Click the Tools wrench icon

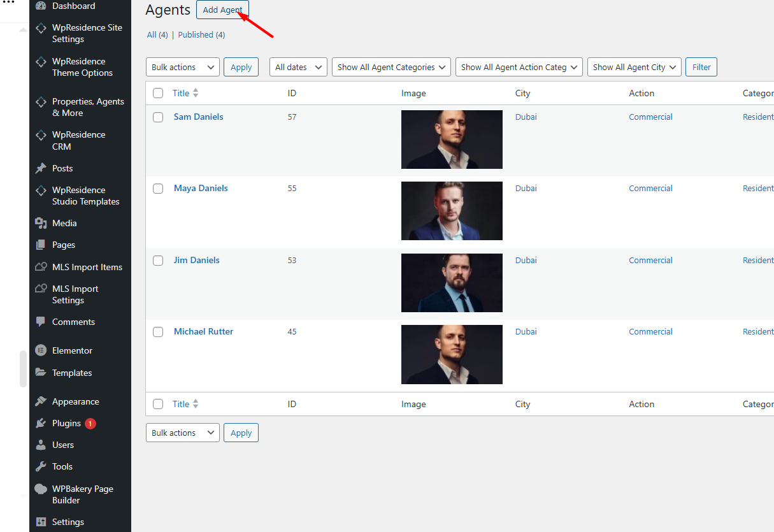tap(41, 466)
